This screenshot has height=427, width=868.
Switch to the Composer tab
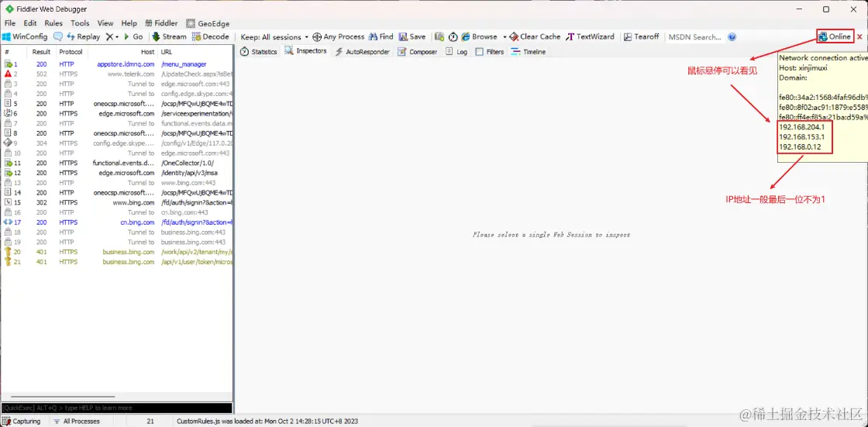[418, 51]
